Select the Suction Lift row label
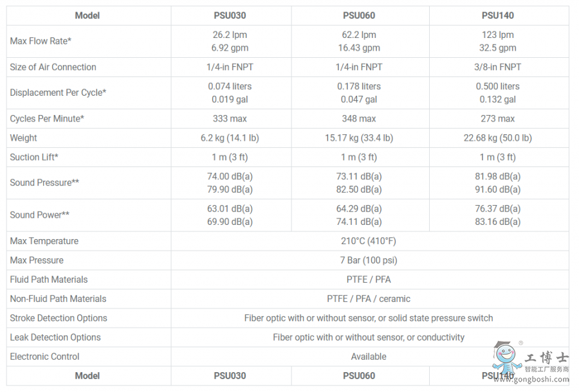Viewport: 579px width, 392px height. pos(34,157)
